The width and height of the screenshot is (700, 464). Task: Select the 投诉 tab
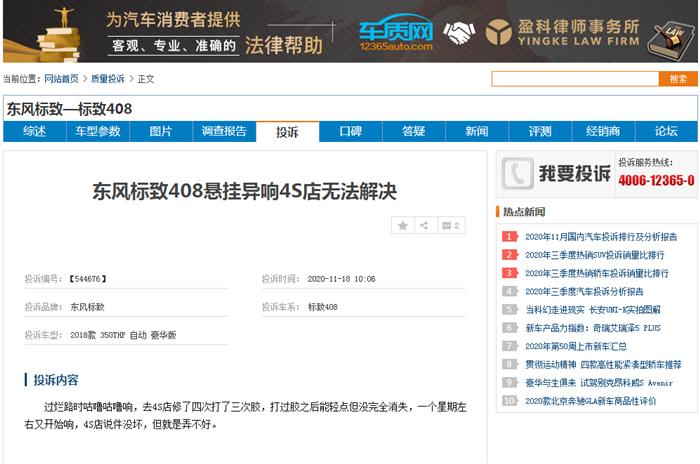[288, 132]
